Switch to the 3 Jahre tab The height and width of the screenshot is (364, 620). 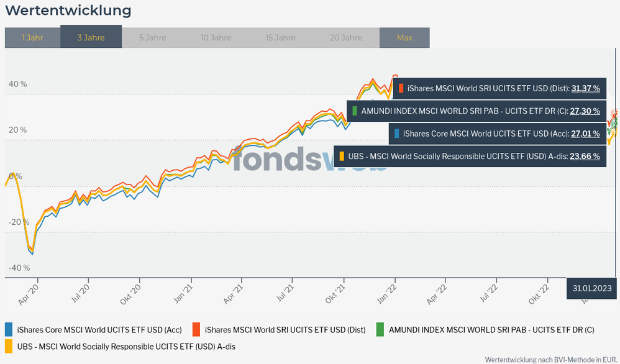[x=91, y=38]
